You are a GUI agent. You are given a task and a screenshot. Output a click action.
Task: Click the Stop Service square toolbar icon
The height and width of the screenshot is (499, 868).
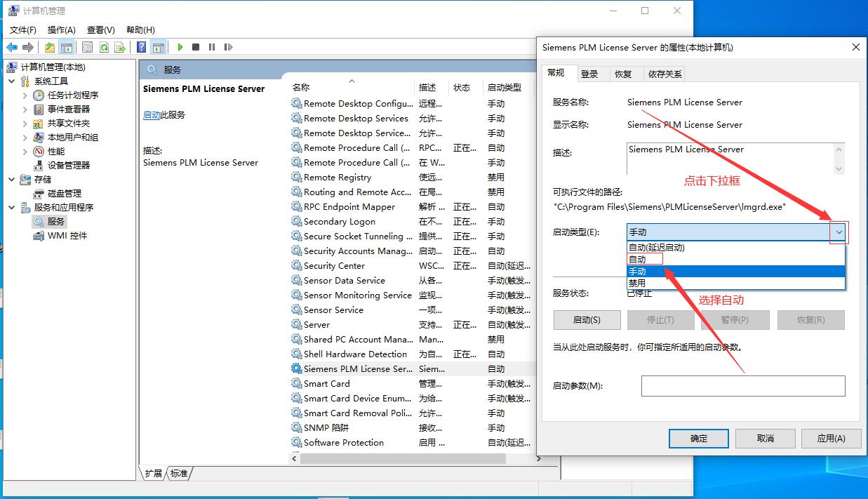click(x=196, y=47)
